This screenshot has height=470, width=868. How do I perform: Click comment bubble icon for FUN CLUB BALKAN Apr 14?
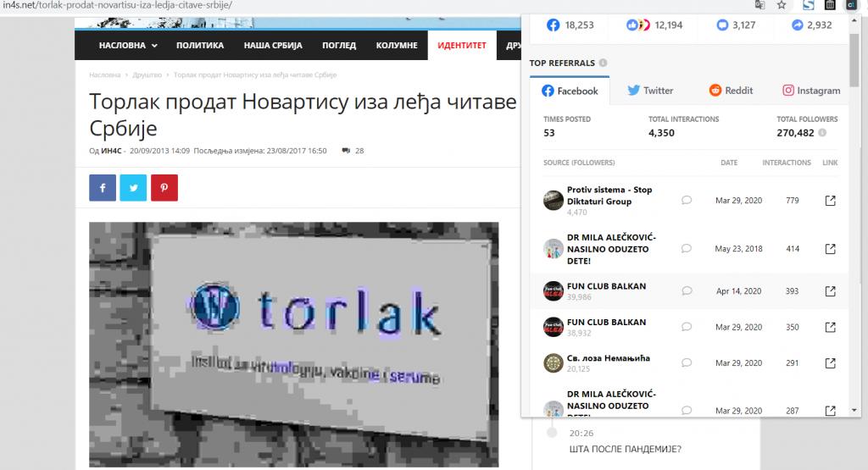coord(687,290)
